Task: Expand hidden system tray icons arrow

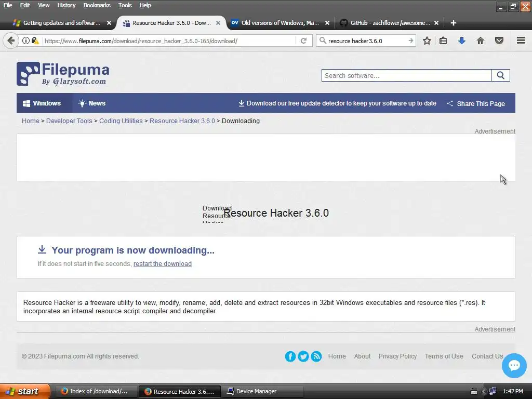Action: [x=484, y=392]
